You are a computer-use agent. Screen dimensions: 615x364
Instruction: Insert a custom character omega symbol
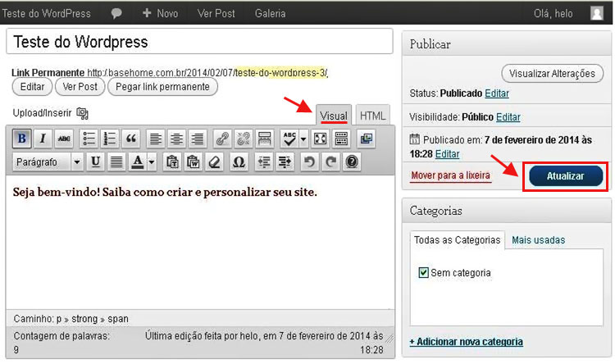tap(239, 162)
